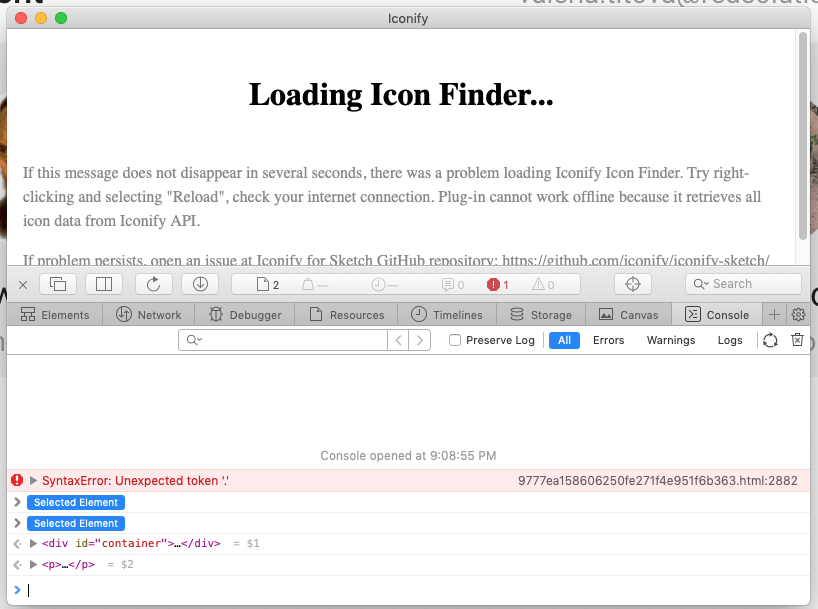Open Web Inspector settings gear

[x=797, y=314]
